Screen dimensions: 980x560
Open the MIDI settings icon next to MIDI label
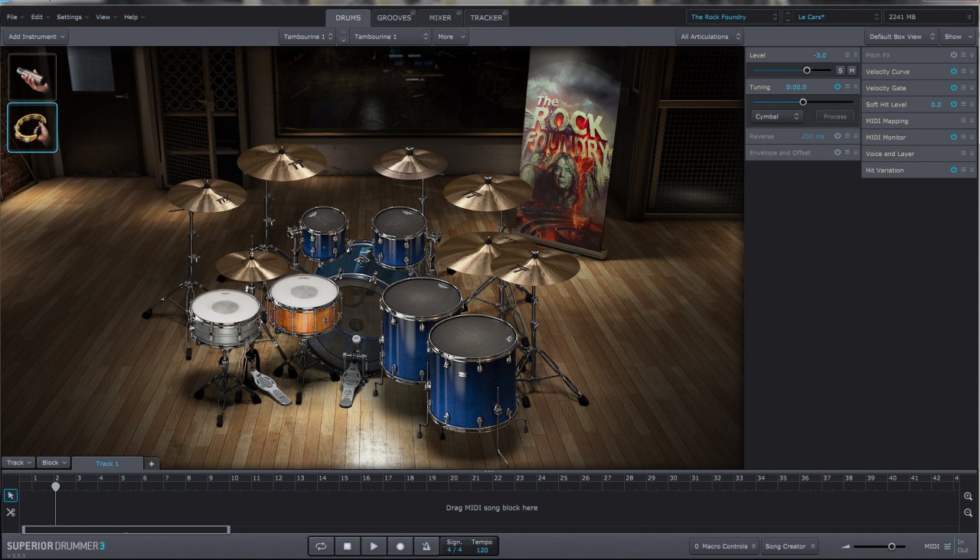pos(947,546)
